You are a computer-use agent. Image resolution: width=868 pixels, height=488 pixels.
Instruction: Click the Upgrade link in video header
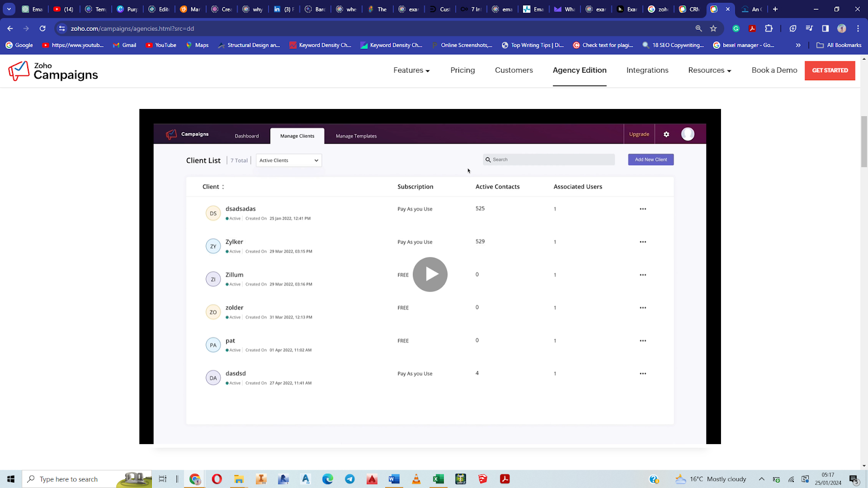[x=639, y=134]
